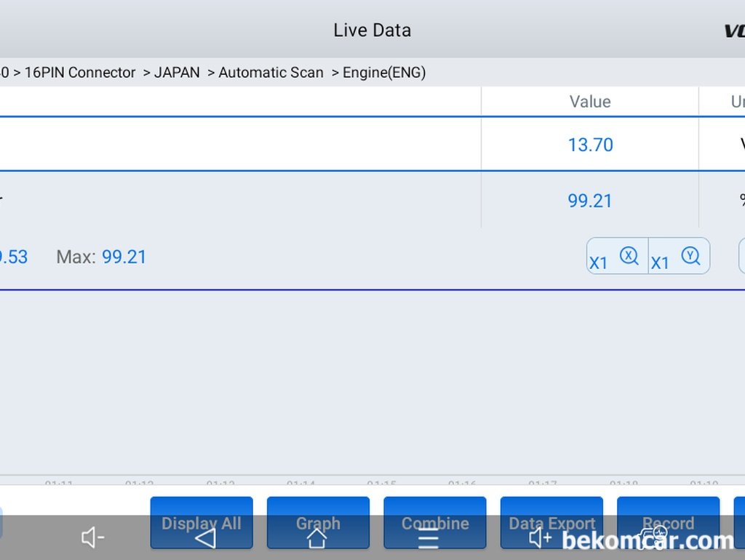745x560 pixels.
Task: Zoom the graph X-axis magnifier
Action: [617, 257]
